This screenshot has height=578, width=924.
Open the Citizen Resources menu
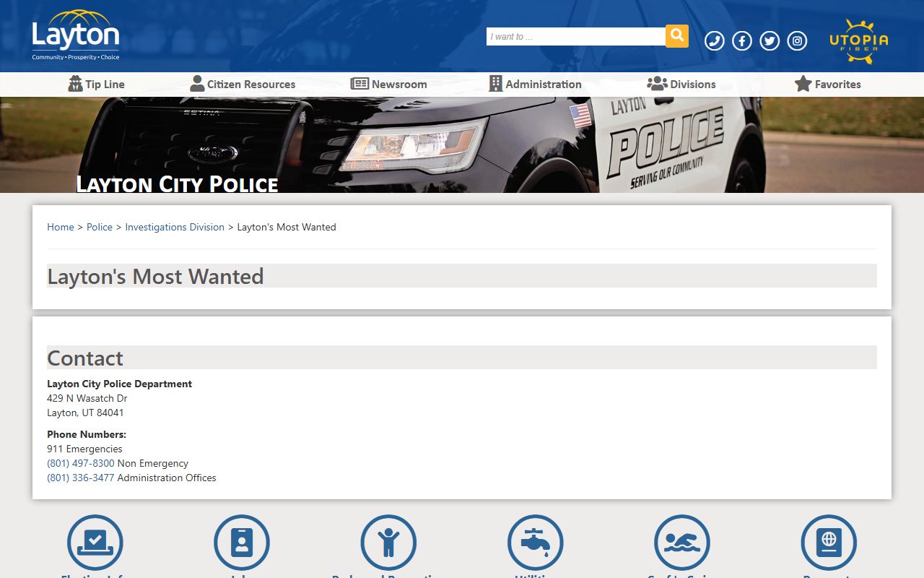(243, 84)
